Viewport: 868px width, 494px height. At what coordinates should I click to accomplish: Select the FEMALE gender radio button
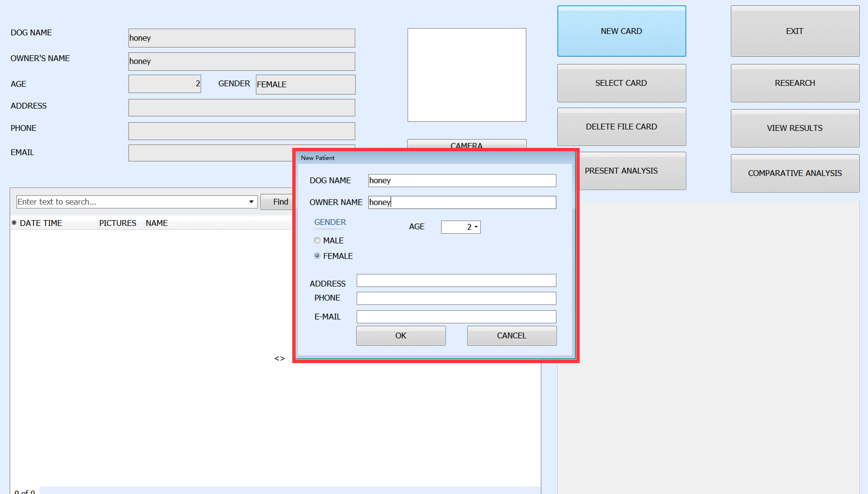pos(317,256)
